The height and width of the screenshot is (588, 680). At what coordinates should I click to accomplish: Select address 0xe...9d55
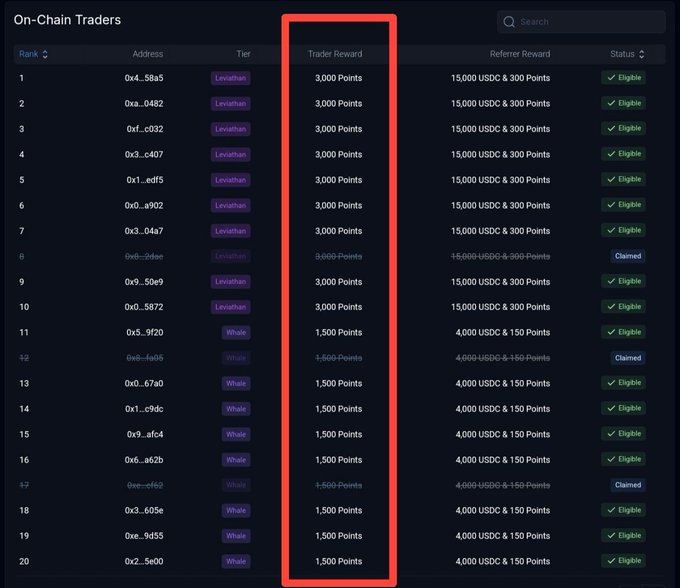144,536
